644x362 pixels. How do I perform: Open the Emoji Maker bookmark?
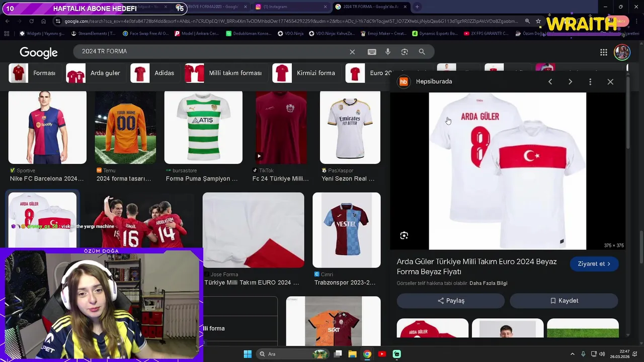[x=383, y=34]
